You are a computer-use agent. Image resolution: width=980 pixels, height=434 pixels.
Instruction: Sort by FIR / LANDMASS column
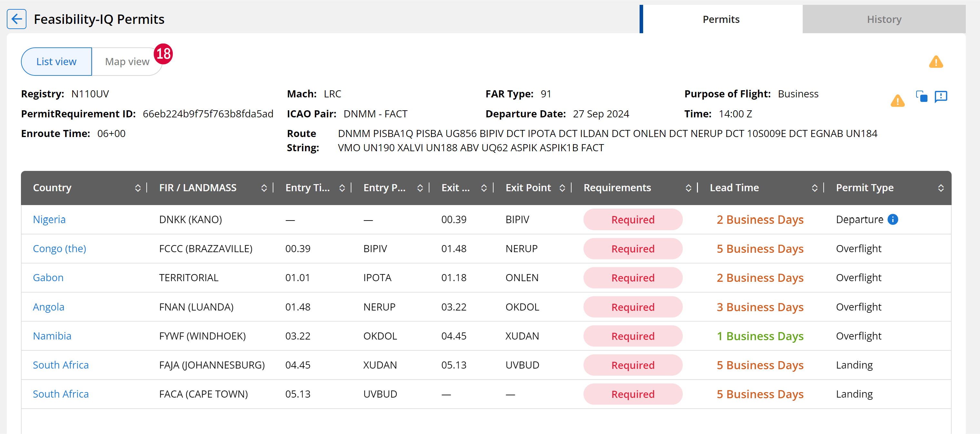[x=264, y=188]
